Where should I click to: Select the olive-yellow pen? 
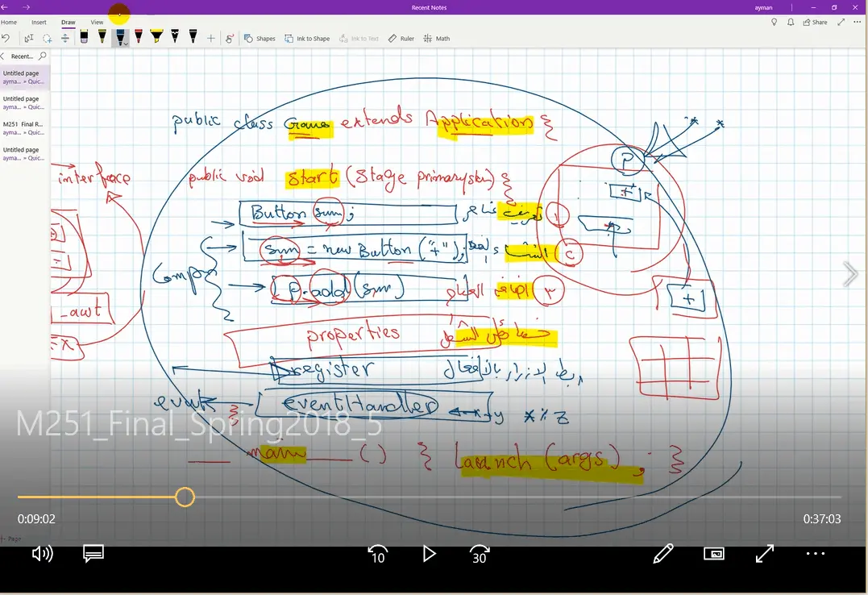[x=102, y=37]
